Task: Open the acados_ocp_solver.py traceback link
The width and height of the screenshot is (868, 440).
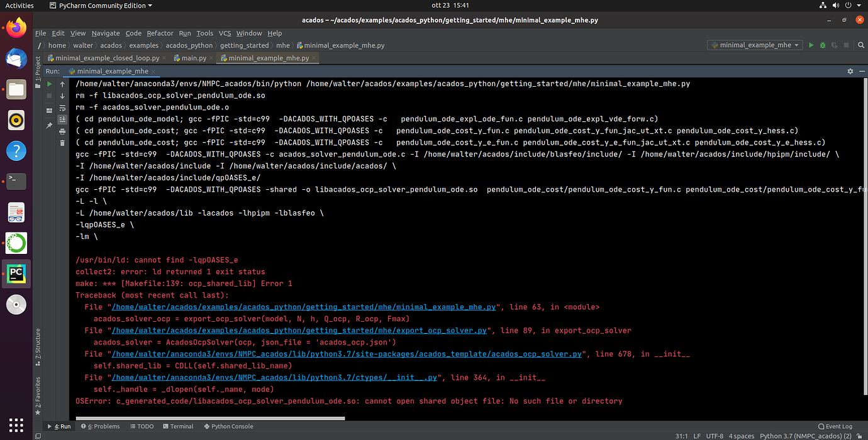Action: point(347,354)
